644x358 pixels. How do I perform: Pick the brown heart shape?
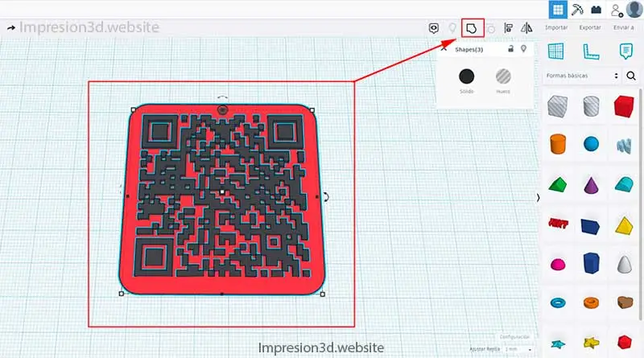coord(625,302)
